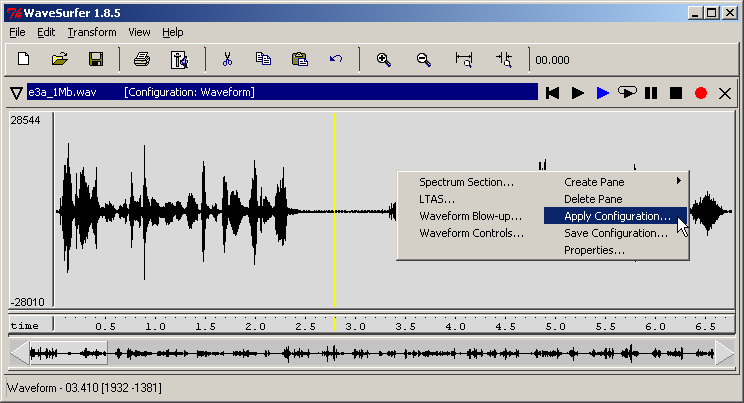Image resolution: width=744 pixels, height=403 pixels.
Task: Collapse the e3a_1Mb.wav sound panel
Action: pos(16,93)
